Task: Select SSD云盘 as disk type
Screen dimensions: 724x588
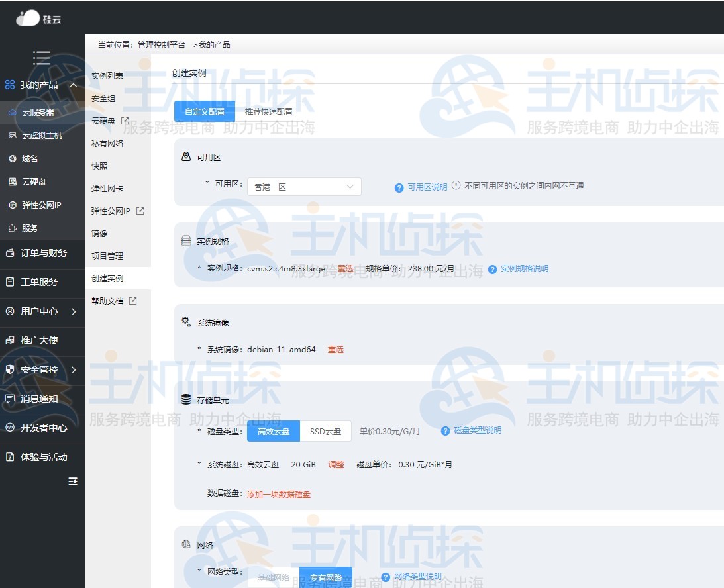Action: click(325, 431)
